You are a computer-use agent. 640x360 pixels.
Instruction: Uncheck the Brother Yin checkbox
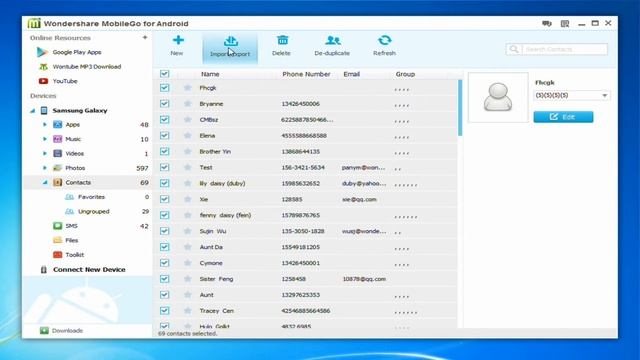(164, 151)
